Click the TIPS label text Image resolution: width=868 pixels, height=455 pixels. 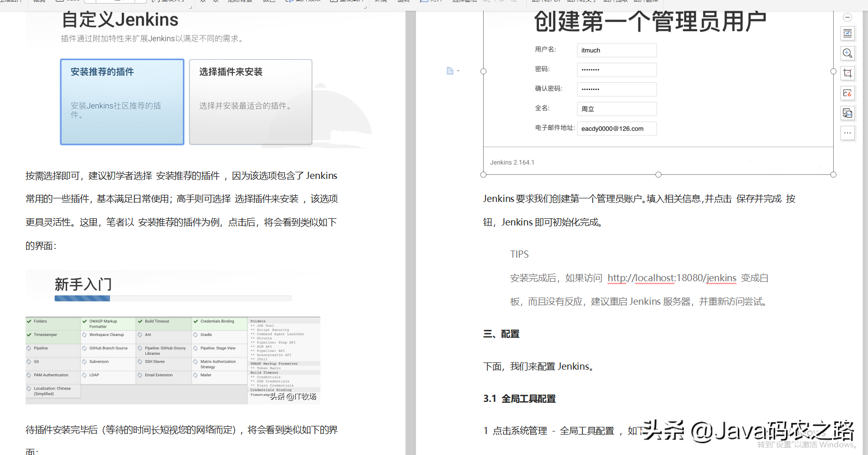(x=519, y=255)
